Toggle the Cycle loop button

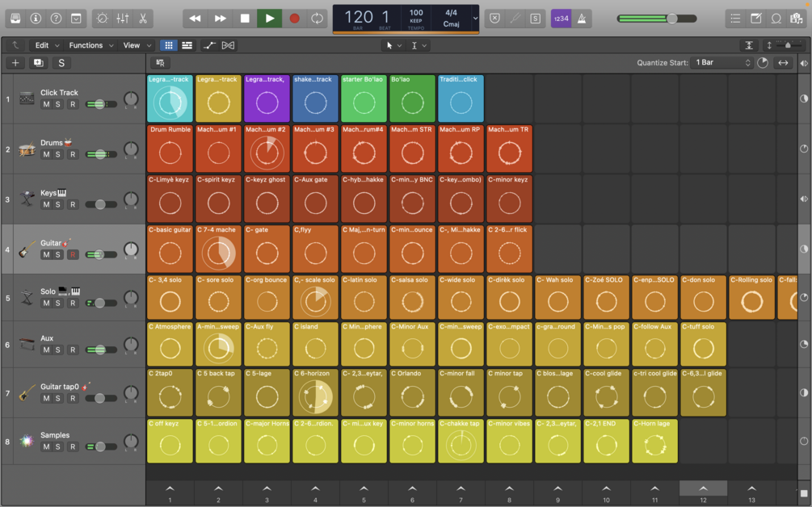pos(317,19)
